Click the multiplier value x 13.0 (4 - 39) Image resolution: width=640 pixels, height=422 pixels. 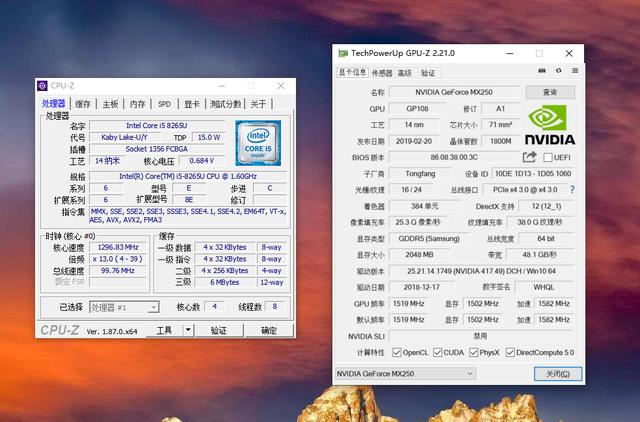tap(118, 259)
